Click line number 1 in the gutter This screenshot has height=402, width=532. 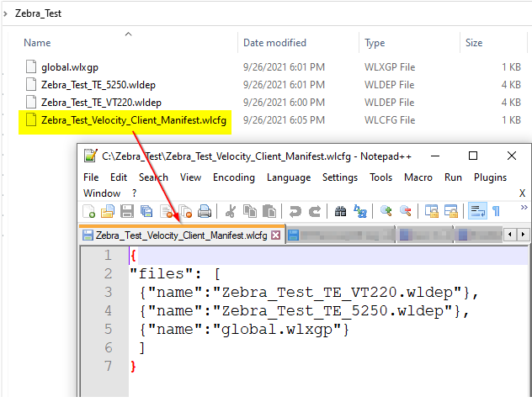pyautogui.click(x=108, y=255)
